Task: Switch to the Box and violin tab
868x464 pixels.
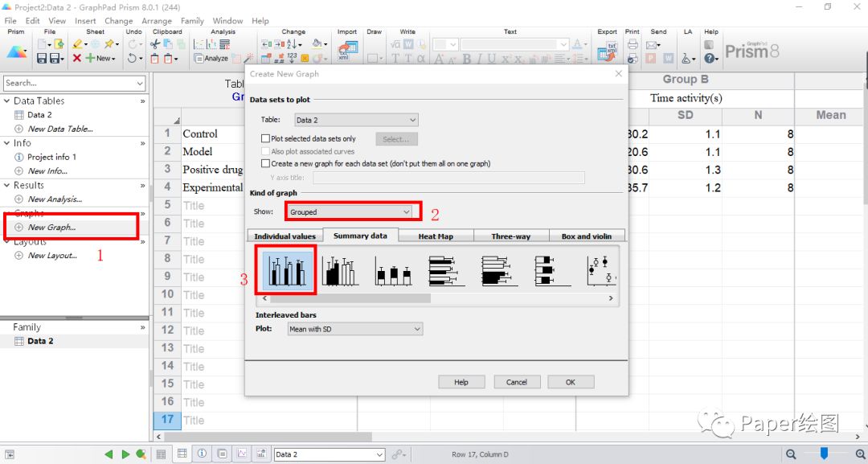Action: 587,236
